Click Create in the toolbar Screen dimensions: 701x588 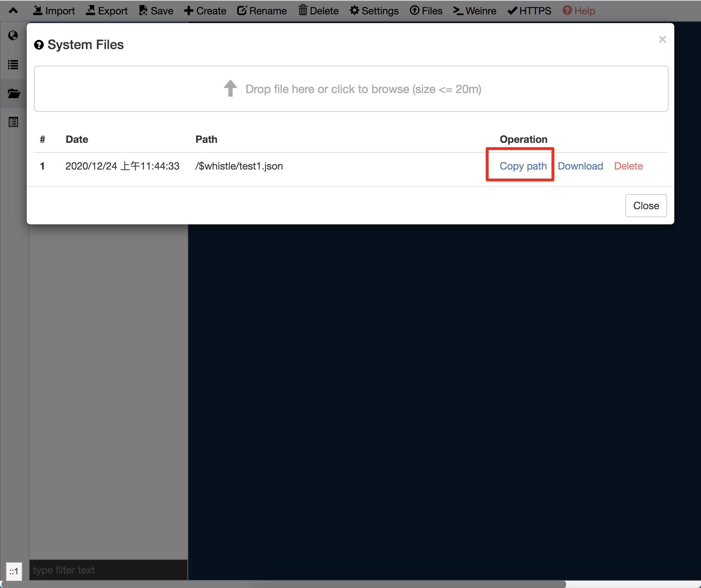pos(205,11)
